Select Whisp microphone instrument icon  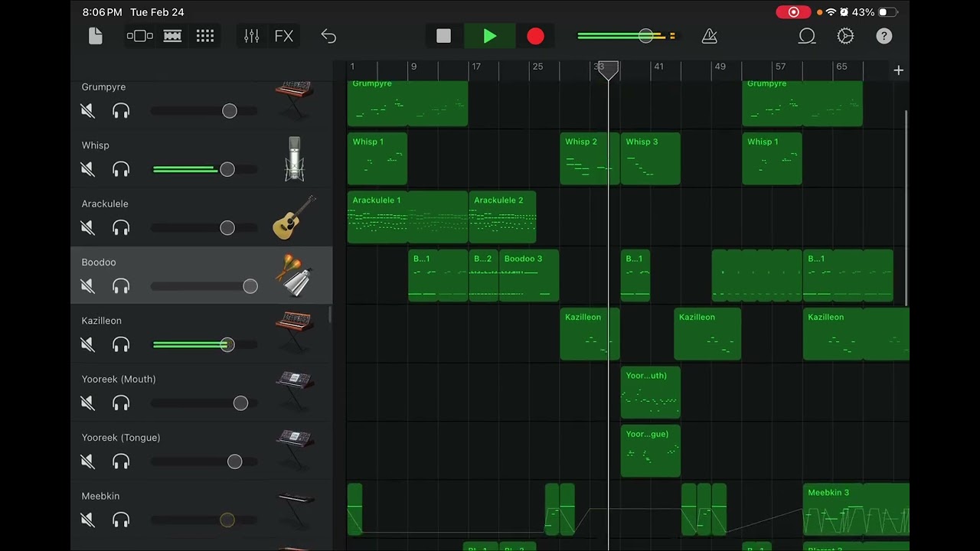pos(295,158)
